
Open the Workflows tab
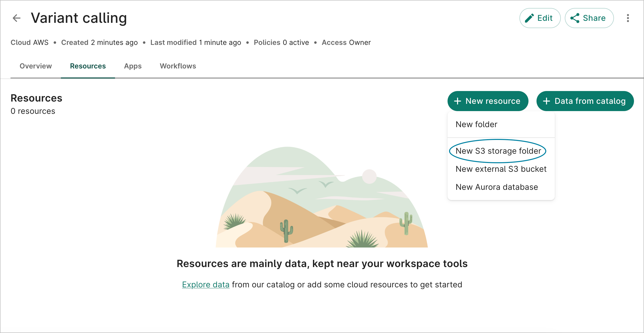coord(178,66)
